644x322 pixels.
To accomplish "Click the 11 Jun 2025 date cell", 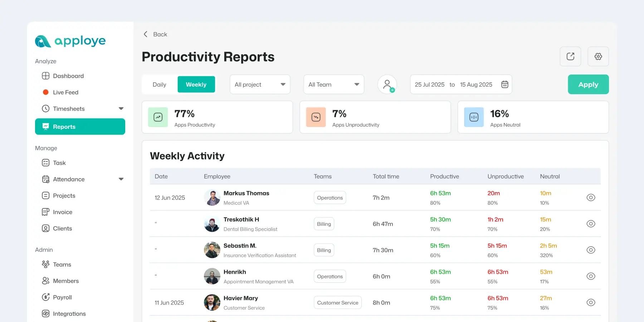I will [169, 303].
